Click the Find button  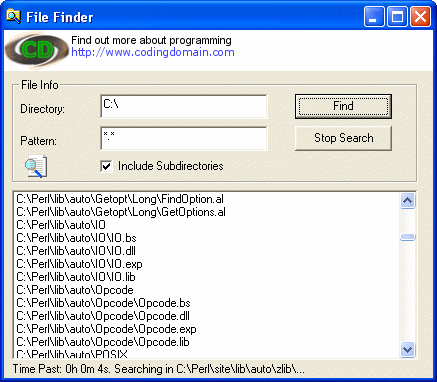tap(343, 106)
